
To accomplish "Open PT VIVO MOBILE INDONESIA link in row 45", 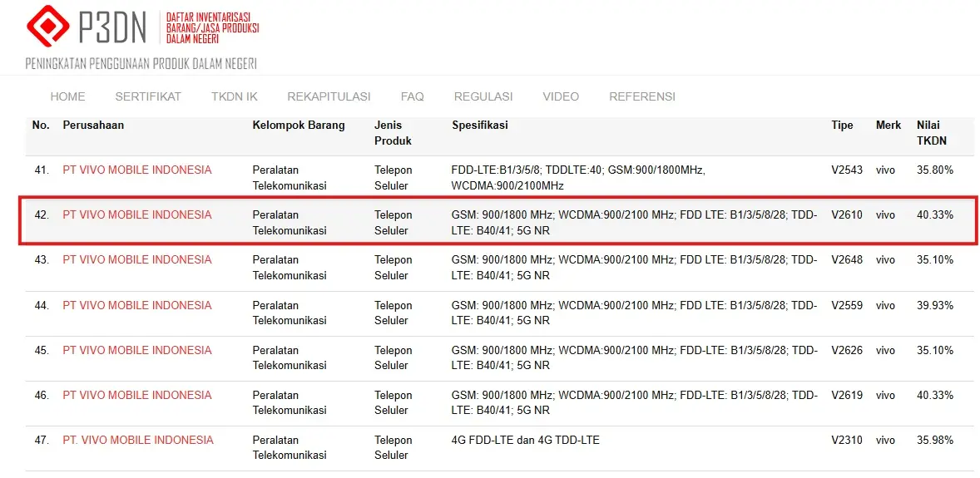I will [137, 351].
